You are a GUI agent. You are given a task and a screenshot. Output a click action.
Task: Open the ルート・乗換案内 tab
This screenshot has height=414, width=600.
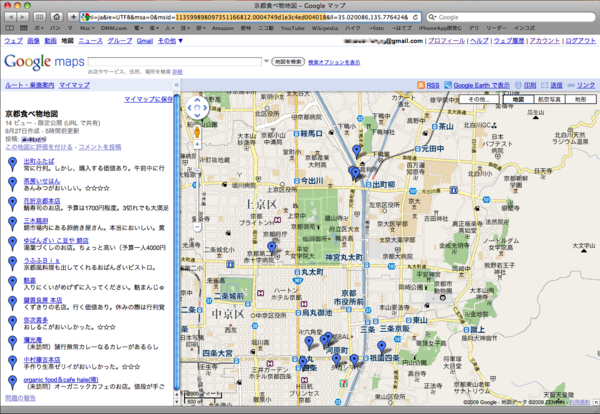(29, 85)
